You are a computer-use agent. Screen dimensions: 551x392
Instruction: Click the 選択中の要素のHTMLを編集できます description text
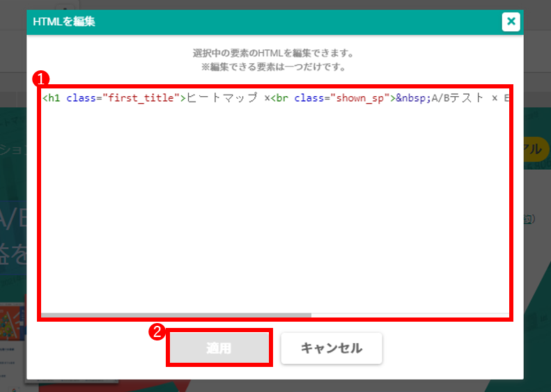coord(273,54)
